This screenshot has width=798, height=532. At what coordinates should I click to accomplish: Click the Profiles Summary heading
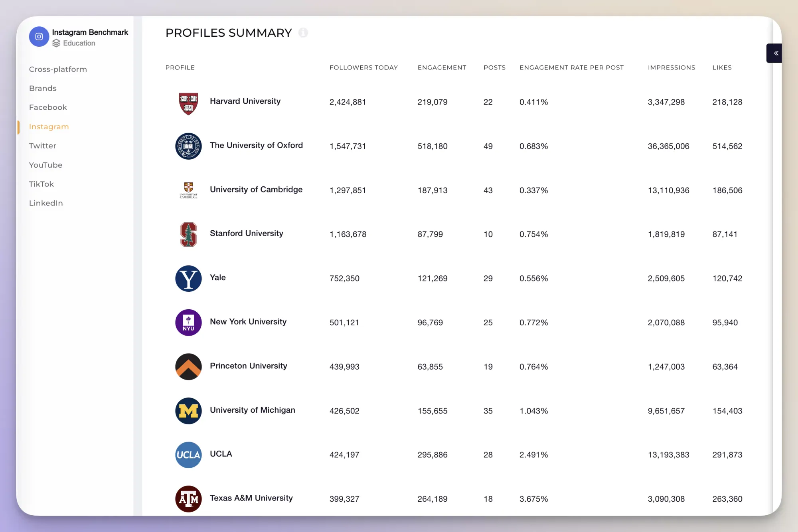point(229,33)
